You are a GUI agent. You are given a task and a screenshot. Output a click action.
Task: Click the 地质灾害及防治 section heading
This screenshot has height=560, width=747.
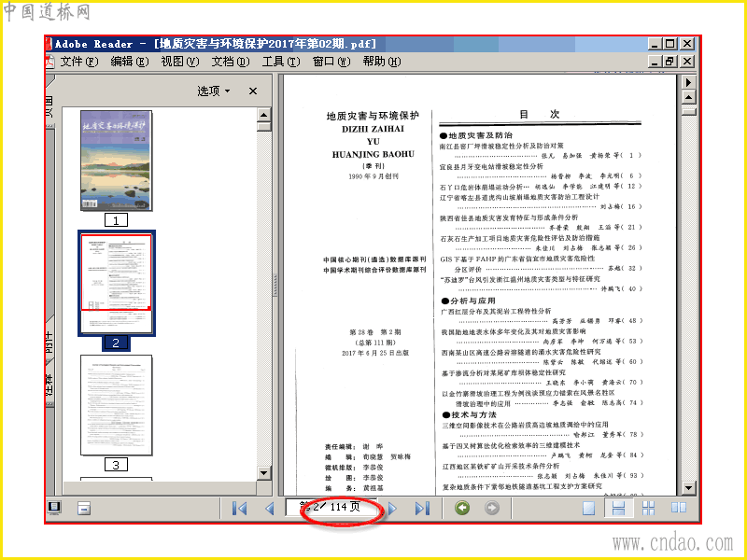[476, 135]
